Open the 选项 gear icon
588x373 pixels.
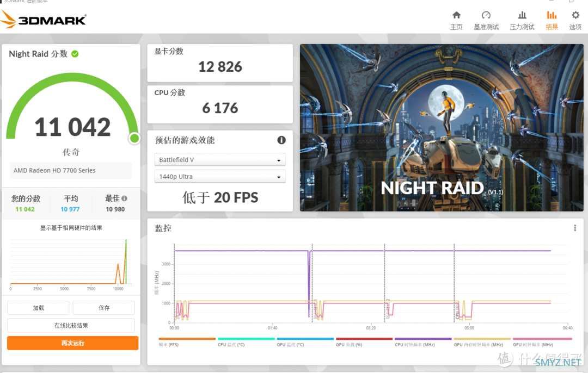575,15
